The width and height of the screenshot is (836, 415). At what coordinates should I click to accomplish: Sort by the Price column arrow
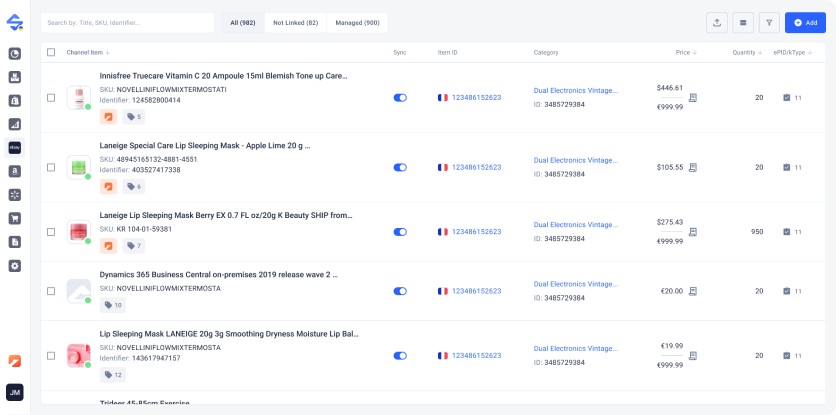695,52
